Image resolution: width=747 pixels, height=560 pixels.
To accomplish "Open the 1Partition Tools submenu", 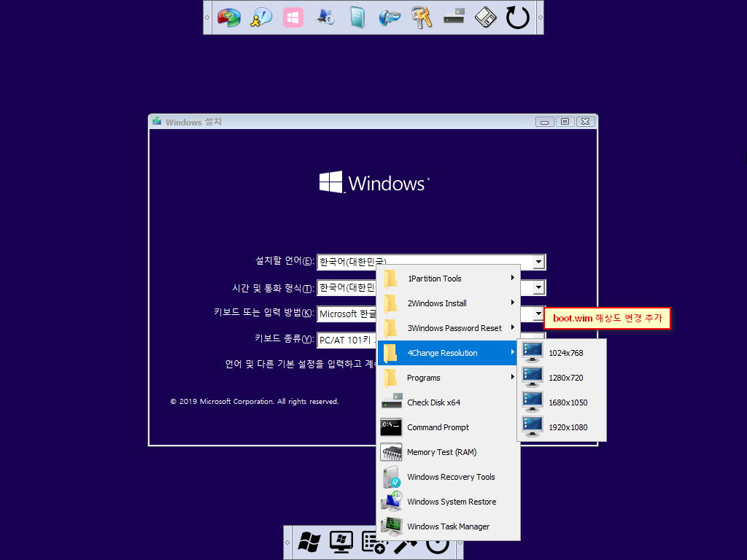I will (x=449, y=279).
